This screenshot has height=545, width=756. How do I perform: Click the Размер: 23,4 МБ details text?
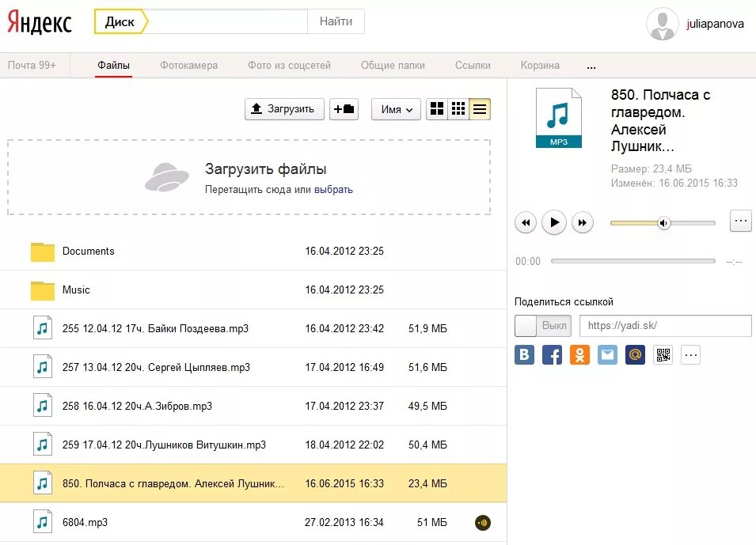[x=651, y=168]
